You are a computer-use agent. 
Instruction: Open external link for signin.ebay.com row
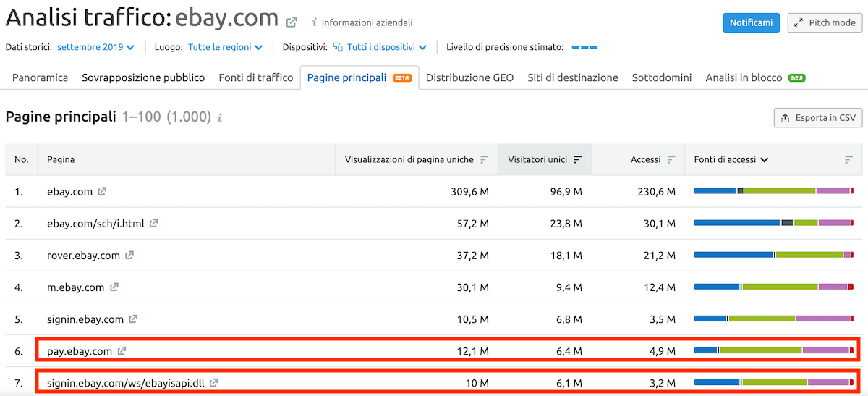(x=133, y=319)
